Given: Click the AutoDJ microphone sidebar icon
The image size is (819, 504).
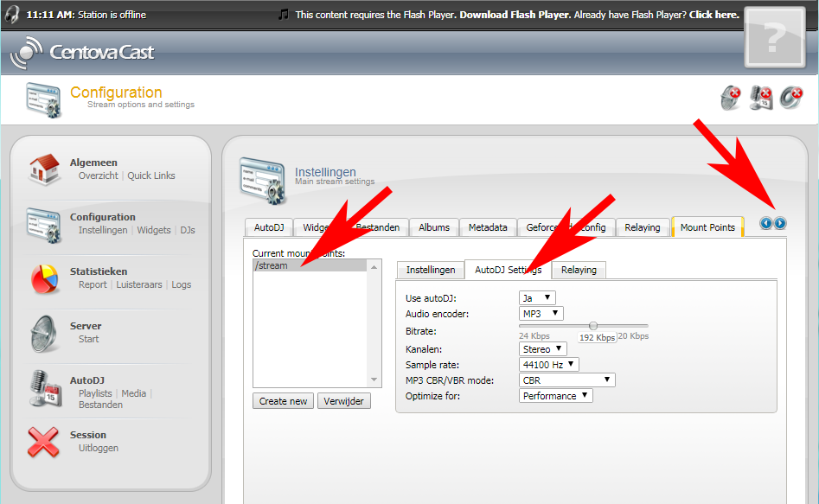Looking at the screenshot, I should (46, 388).
